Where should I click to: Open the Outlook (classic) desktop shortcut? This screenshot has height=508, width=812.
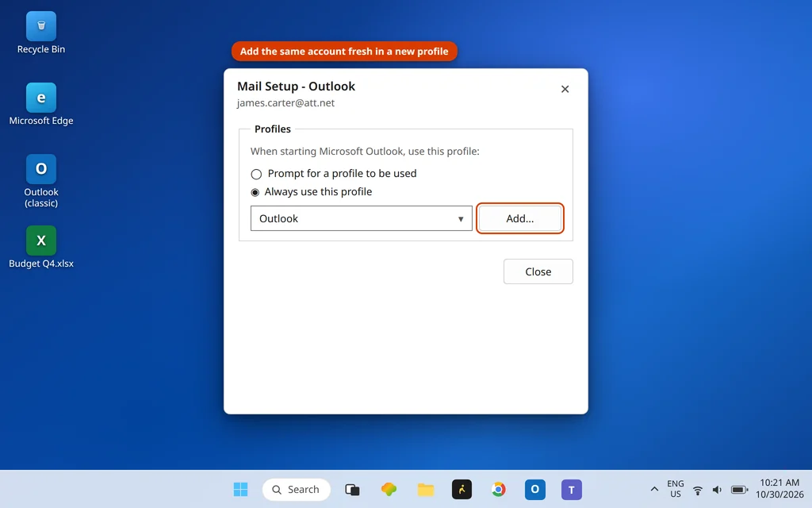[41, 181]
